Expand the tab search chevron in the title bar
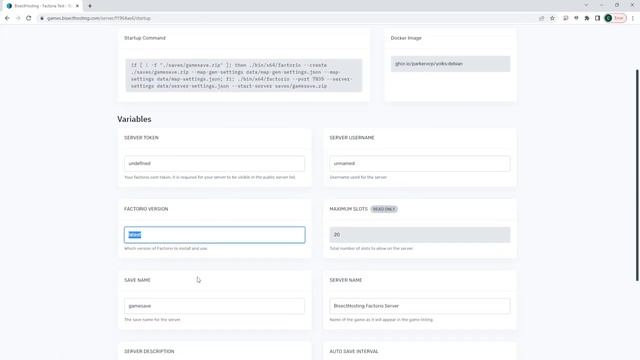This screenshot has height=360, width=640. click(586, 5)
